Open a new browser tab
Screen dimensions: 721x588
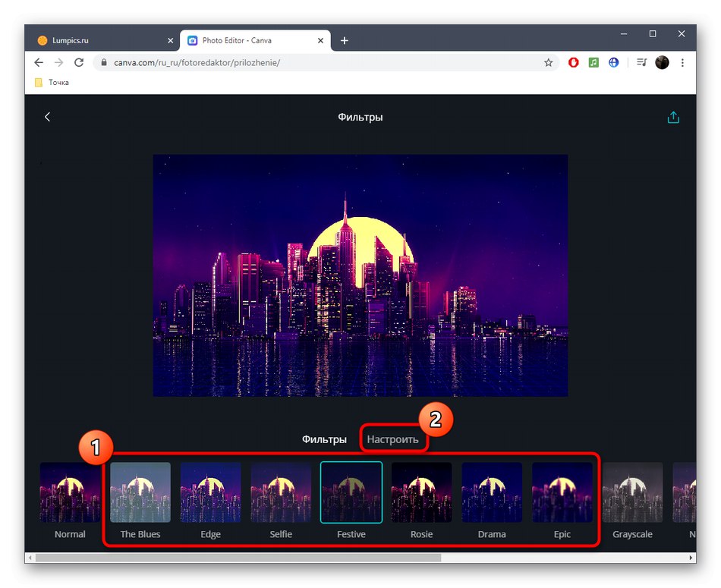(344, 39)
